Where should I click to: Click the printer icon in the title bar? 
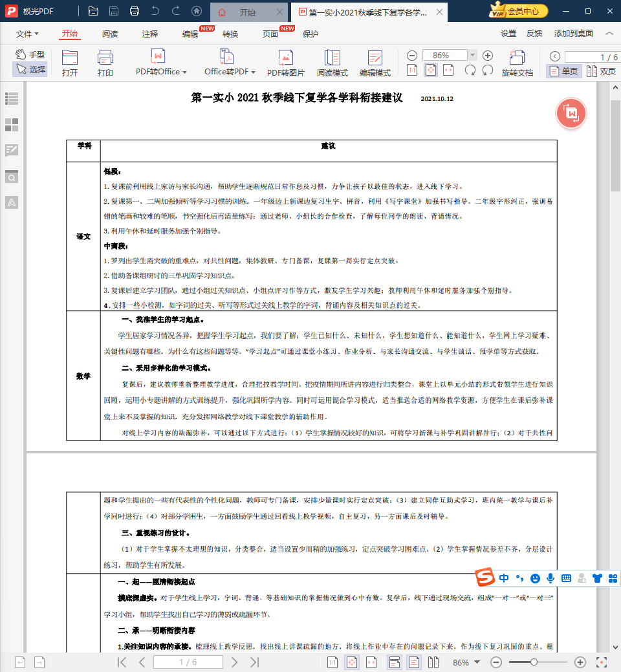135,12
